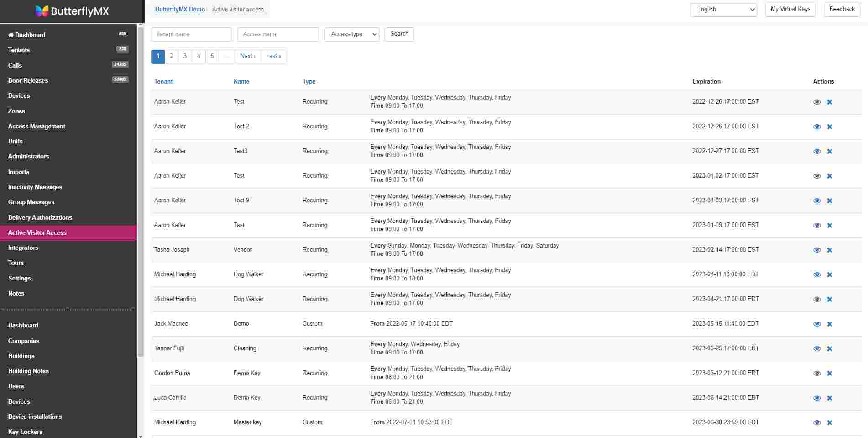View Tanner Fujii's Cleaning access details
This screenshot has width=868, height=438.
[x=816, y=348]
